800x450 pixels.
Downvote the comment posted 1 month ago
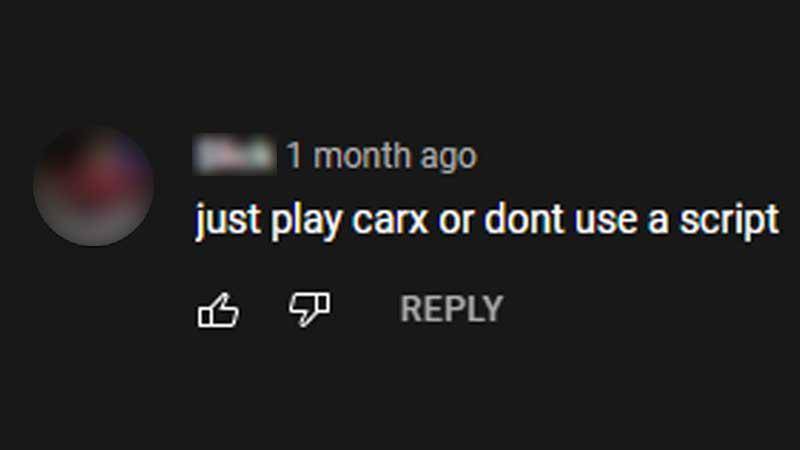pos(309,309)
